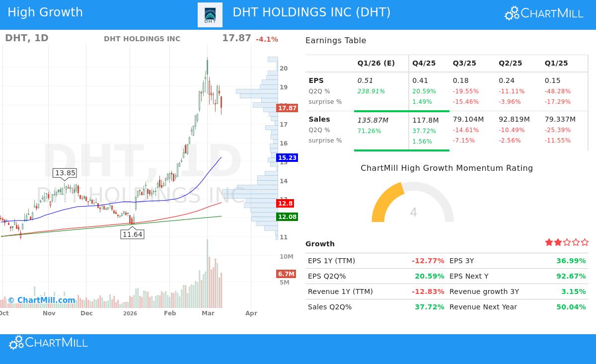Toggle the red 12.8 price level label
This screenshot has width=596, height=364.
(x=285, y=203)
